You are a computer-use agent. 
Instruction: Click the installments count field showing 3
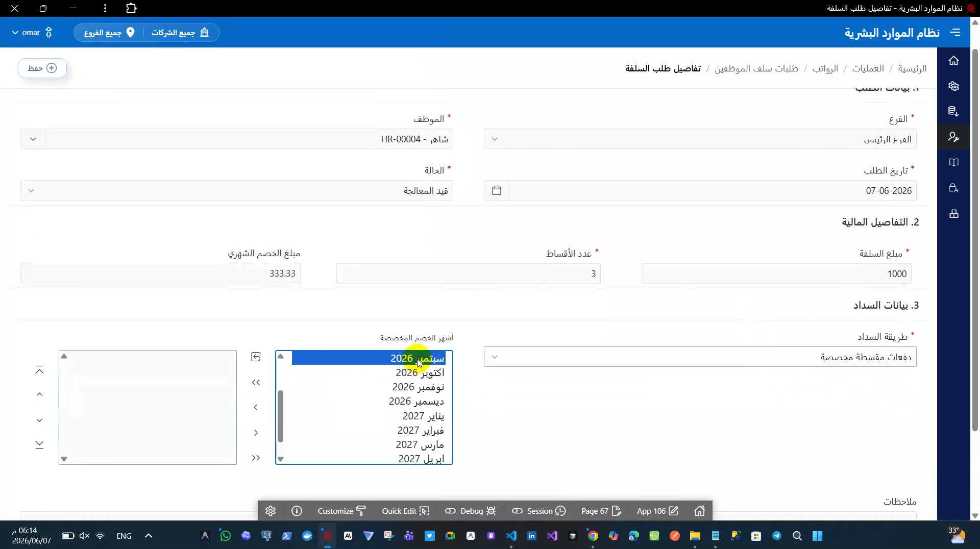tap(469, 274)
